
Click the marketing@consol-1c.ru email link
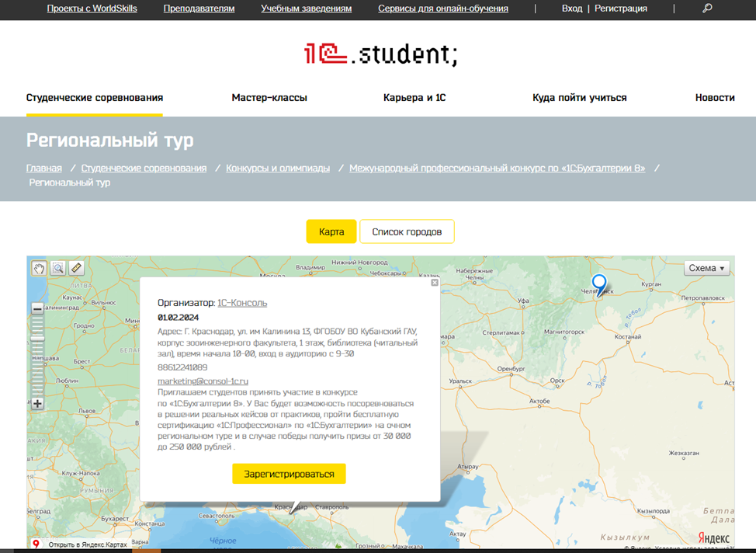click(x=203, y=381)
